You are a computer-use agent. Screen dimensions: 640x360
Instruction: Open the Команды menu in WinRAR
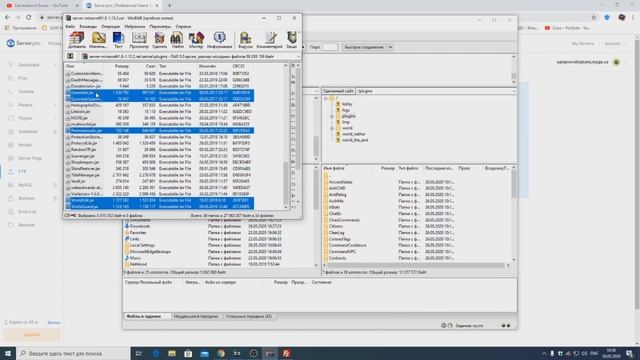[88, 27]
